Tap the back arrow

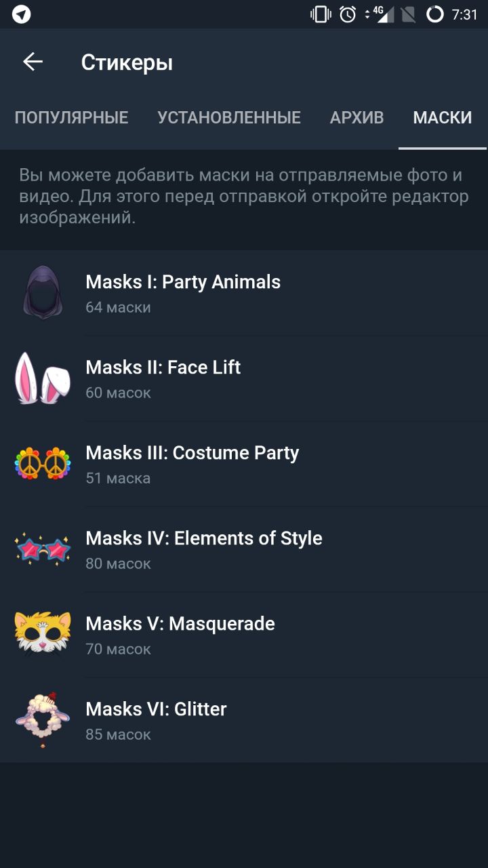click(x=33, y=62)
